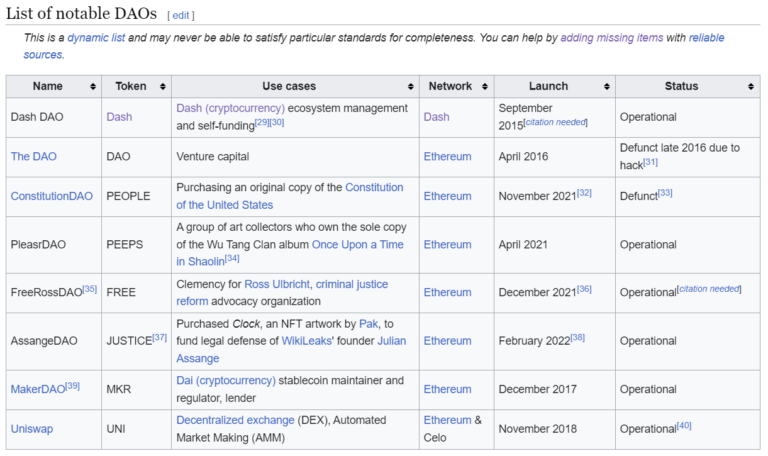Sort by Status column arrows

click(x=751, y=87)
